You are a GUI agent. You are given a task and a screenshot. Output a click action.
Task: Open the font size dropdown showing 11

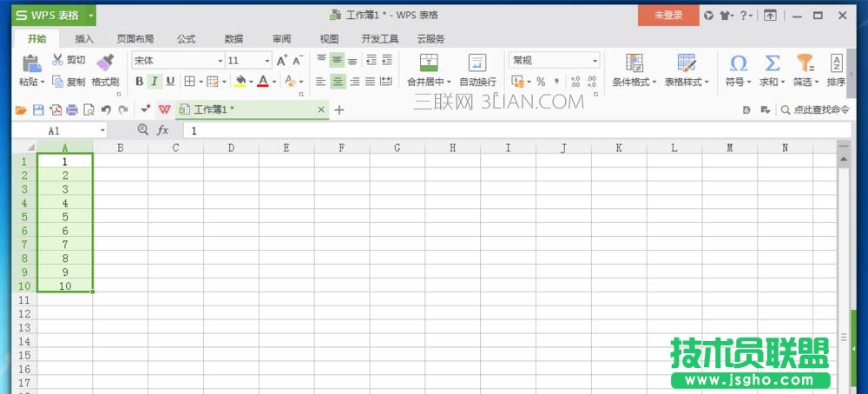tap(267, 61)
